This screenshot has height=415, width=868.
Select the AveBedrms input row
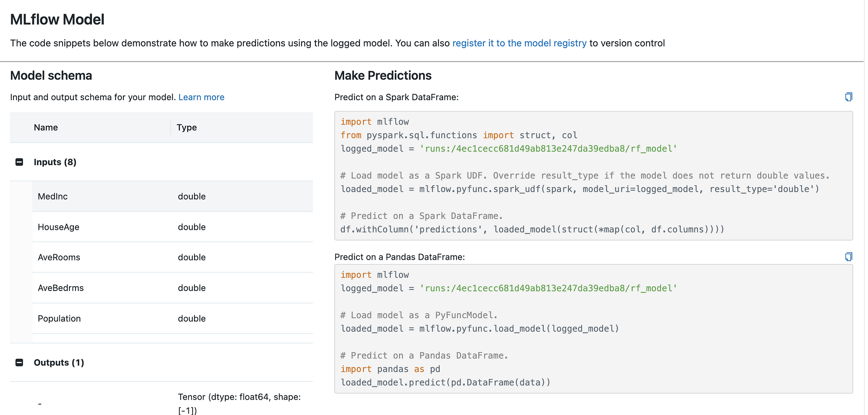(x=172, y=288)
